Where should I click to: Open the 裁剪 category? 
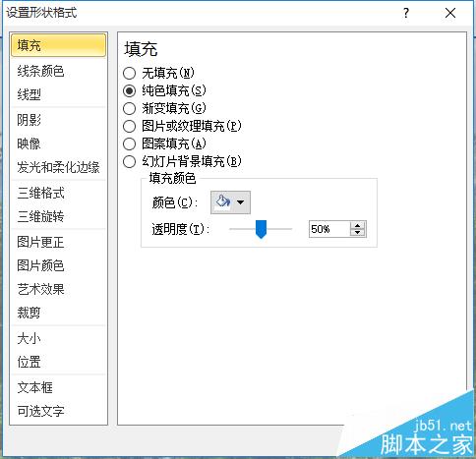(x=59, y=313)
